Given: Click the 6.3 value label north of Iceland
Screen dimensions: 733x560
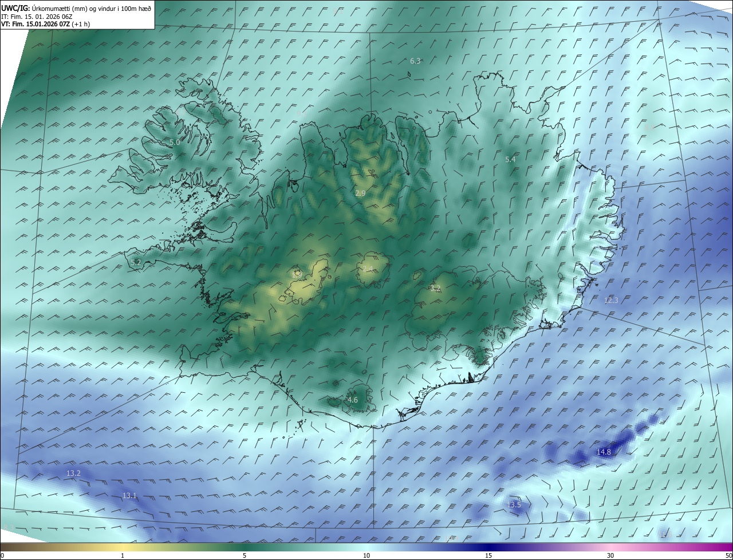Looking at the screenshot, I should (x=415, y=61).
